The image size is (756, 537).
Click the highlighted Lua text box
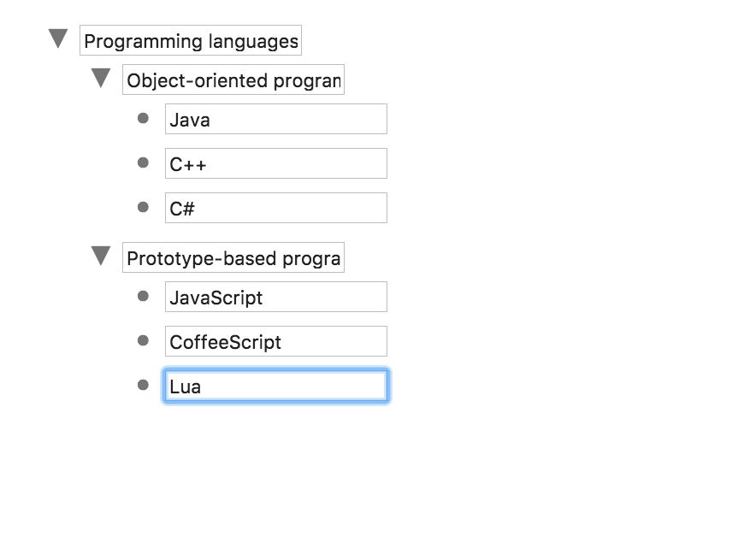click(x=275, y=386)
